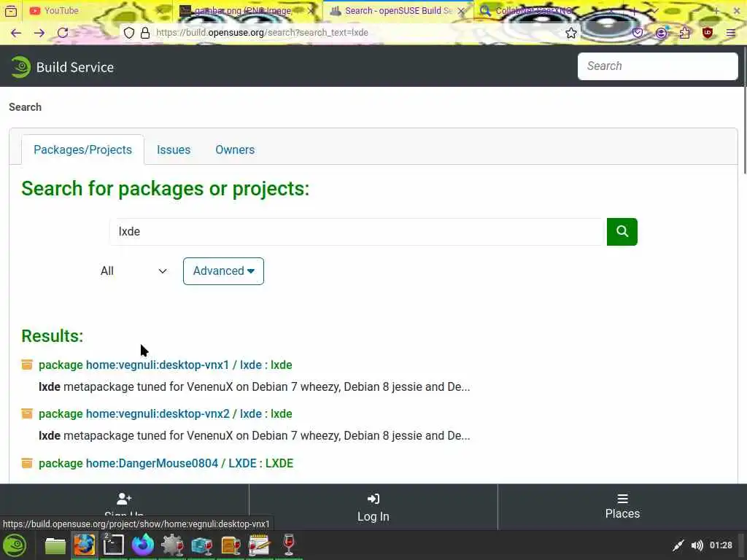Image resolution: width=747 pixels, height=560 pixels.
Task: Click the Search breadcrumb text
Action: (x=26, y=107)
